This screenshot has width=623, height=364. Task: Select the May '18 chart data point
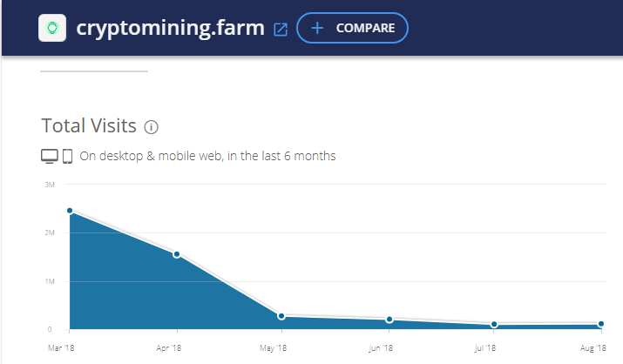pos(283,316)
